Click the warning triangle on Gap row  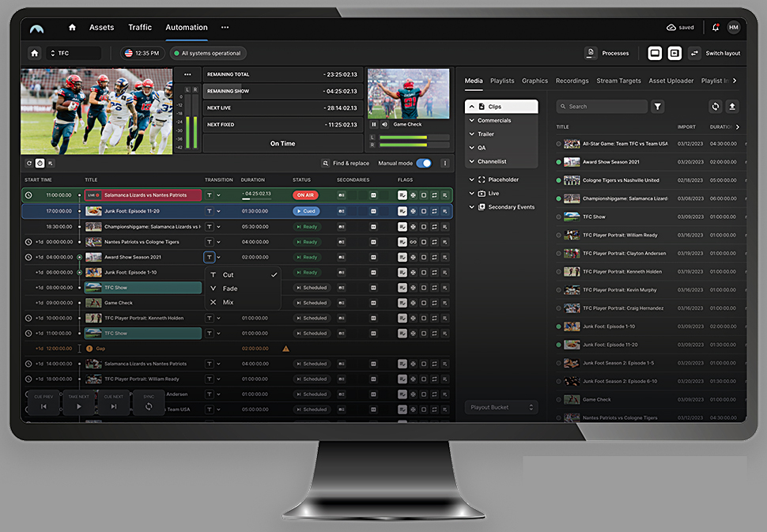(285, 349)
